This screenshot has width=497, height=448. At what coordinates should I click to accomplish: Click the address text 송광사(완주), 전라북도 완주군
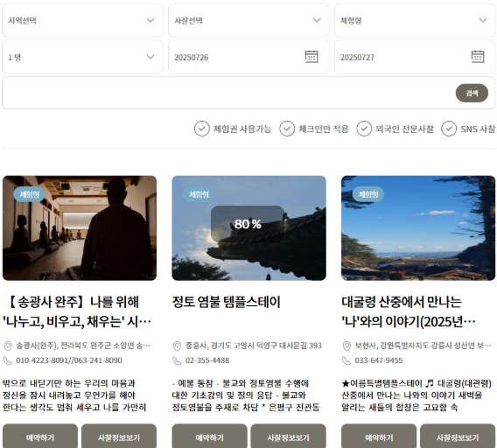(83, 346)
